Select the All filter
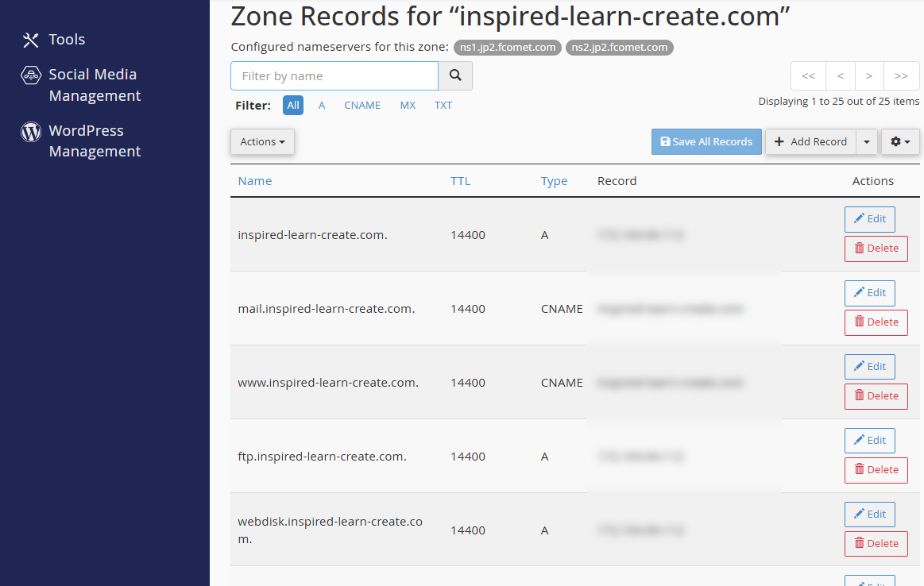 pyautogui.click(x=293, y=106)
